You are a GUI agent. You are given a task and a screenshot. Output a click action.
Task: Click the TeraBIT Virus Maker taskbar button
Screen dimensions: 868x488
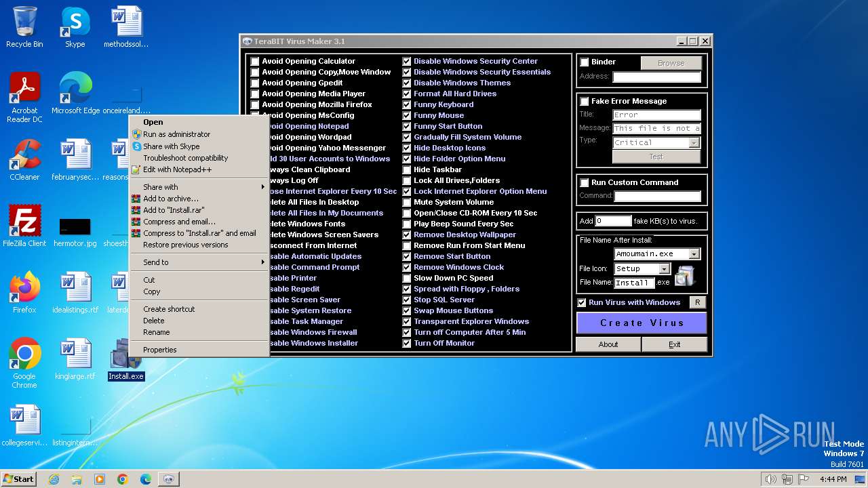click(x=169, y=479)
